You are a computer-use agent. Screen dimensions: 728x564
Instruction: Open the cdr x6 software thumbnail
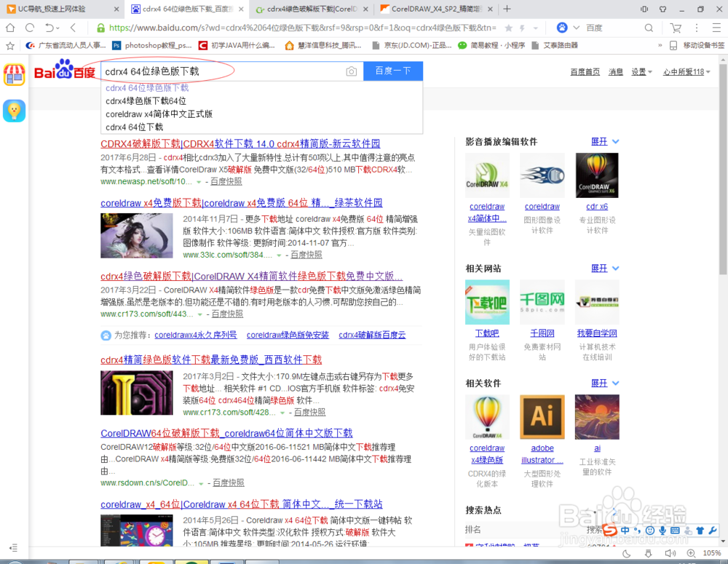597,175
